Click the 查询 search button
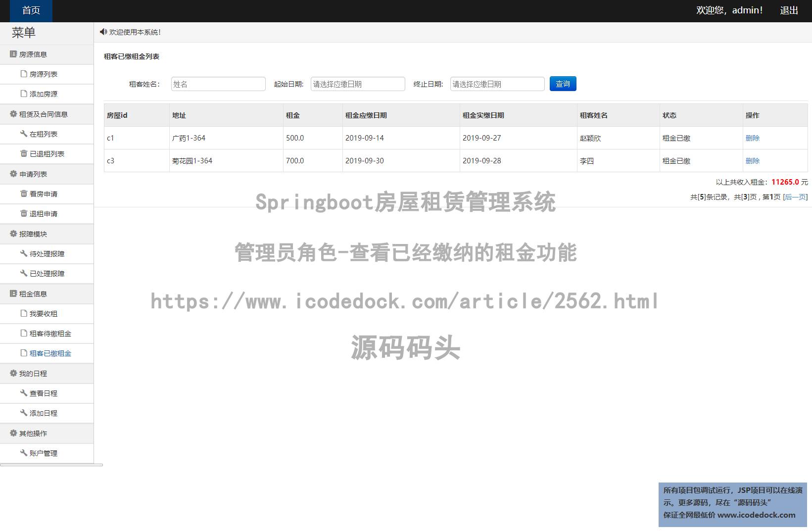This screenshot has width=812, height=532. click(x=562, y=84)
